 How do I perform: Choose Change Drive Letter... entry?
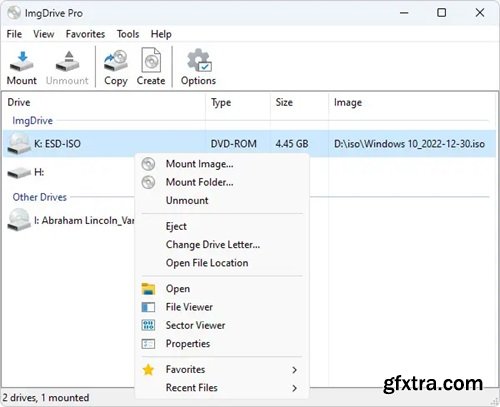[222, 245]
